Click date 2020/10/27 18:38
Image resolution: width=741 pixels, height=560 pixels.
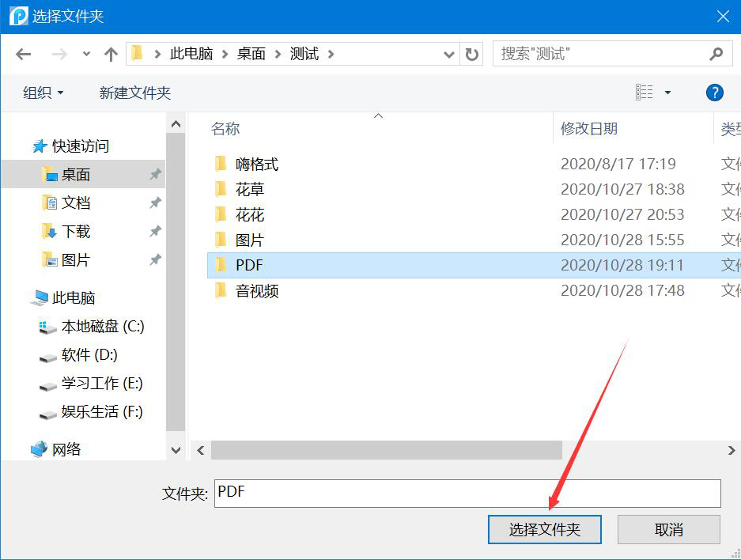coord(622,190)
